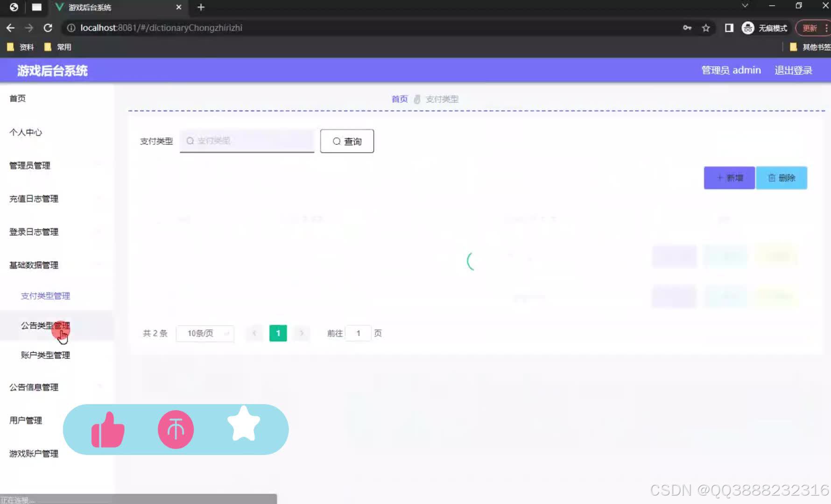Click the key icon in the address bar
Image resolution: width=831 pixels, height=504 pixels.
coord(687,28)
